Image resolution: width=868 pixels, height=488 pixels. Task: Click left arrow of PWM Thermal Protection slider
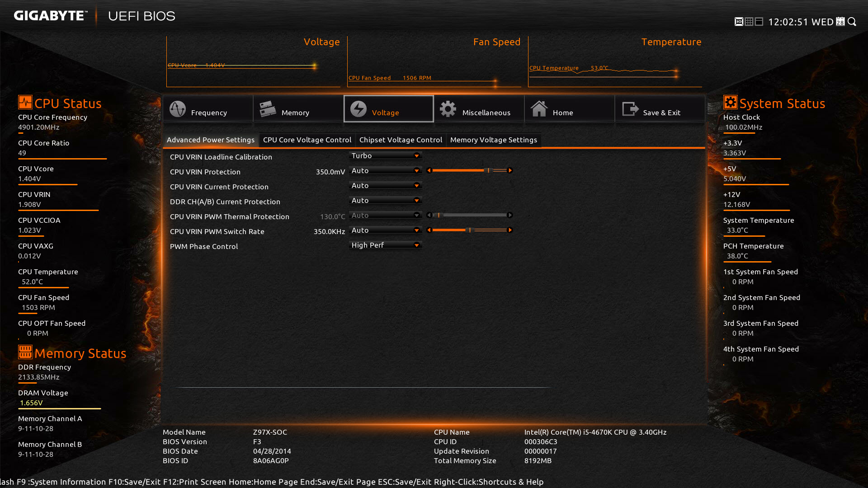point(429,215)
